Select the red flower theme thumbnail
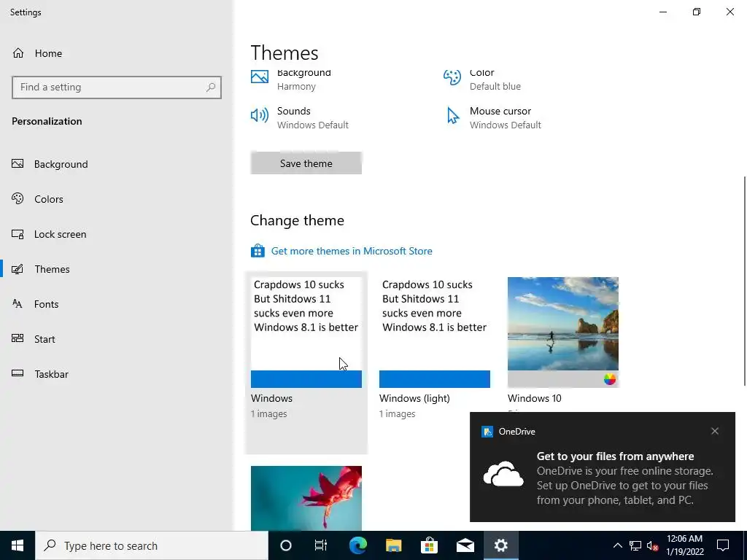Image resolution: width=747 pixels, height=560 pixels. tap(306, 498)
